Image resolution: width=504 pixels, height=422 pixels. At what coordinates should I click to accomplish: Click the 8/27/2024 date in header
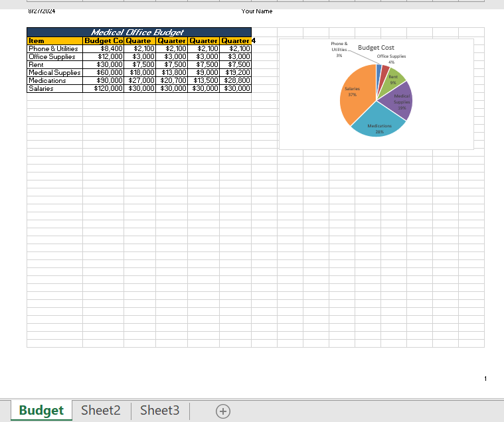point(41,11)
